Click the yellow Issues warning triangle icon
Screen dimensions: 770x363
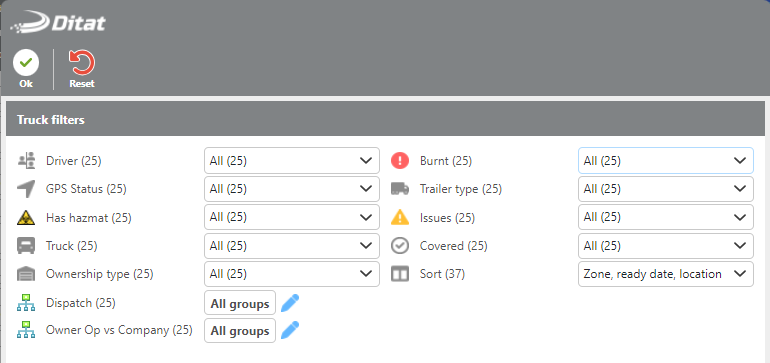point(400,217)
